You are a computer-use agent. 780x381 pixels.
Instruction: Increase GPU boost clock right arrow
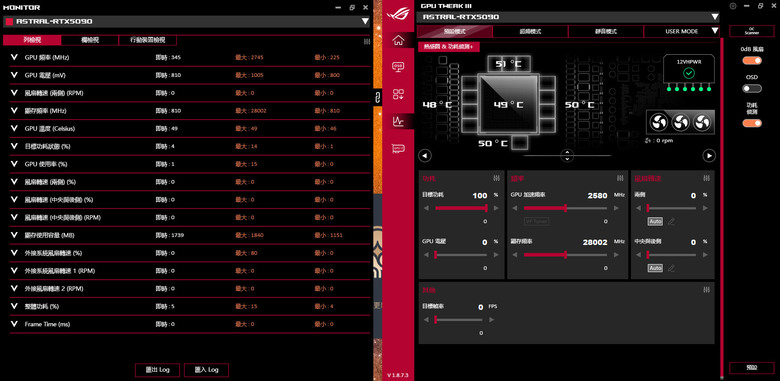click(x=615, y=208)
